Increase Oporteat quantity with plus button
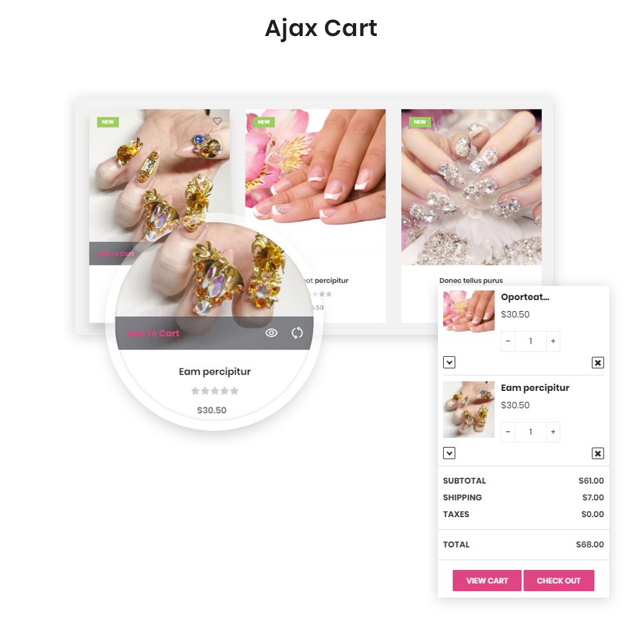644x644 pixels. 553,341
